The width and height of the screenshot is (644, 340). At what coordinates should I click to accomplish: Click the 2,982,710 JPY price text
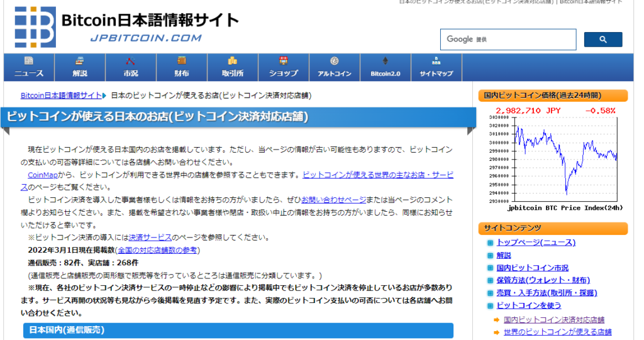[528, 111]
